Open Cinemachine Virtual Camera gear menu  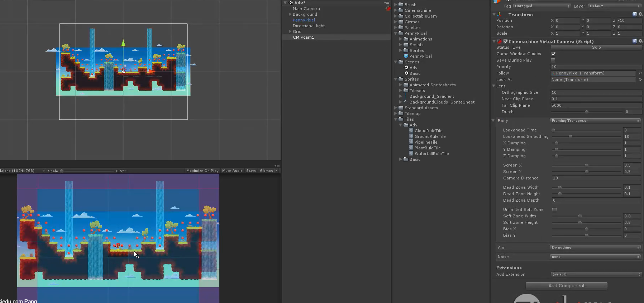pyautogui.click(x=641, y=41)
